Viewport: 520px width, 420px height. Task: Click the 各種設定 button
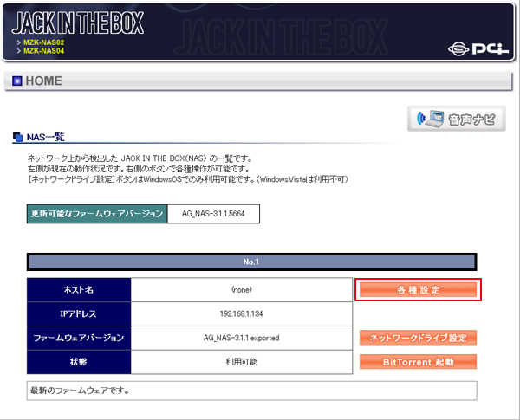419,290
